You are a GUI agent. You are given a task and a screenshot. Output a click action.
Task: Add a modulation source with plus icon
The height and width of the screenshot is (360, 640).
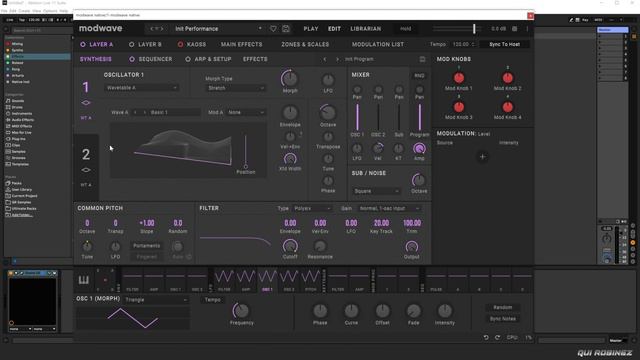[482, 157]
